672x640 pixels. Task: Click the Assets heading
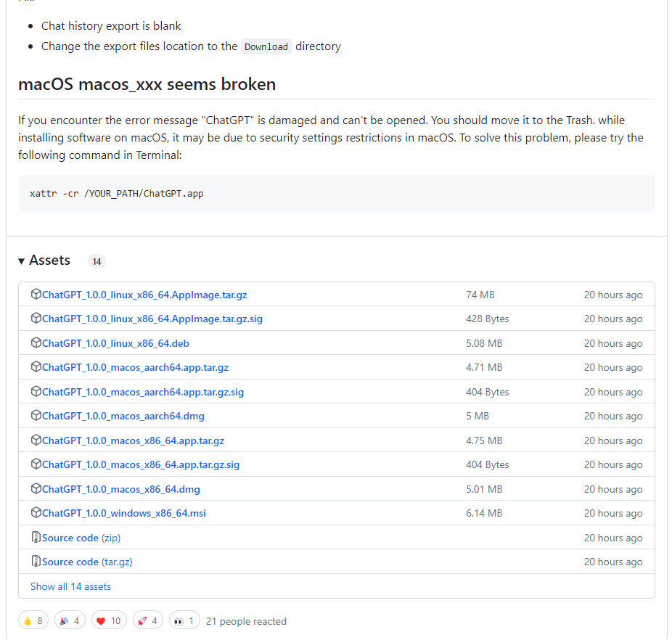[x=50, y=260]
